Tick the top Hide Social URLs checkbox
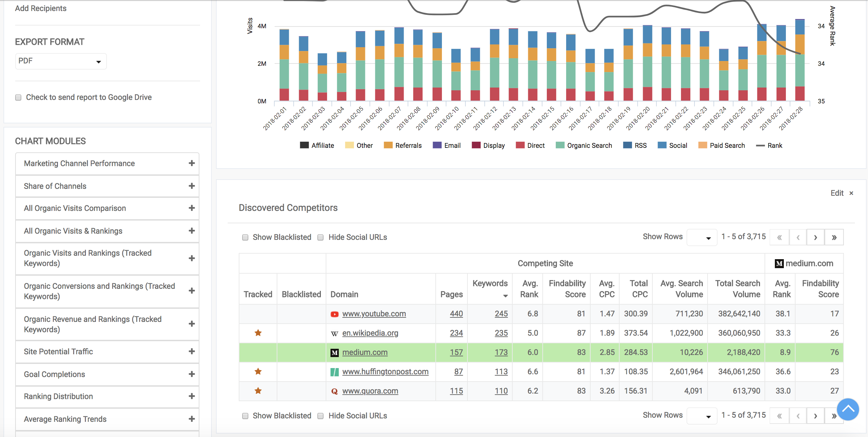Screen dimensions: 868x437 [x=320, y=237]
